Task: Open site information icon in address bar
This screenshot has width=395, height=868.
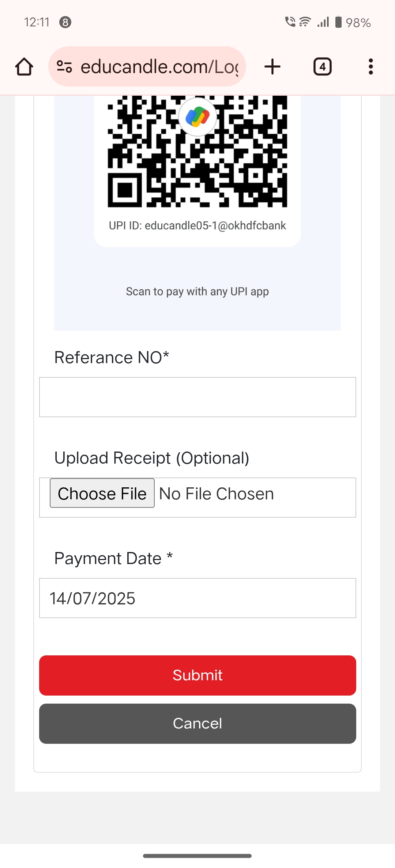Action: tap(64, 67)
